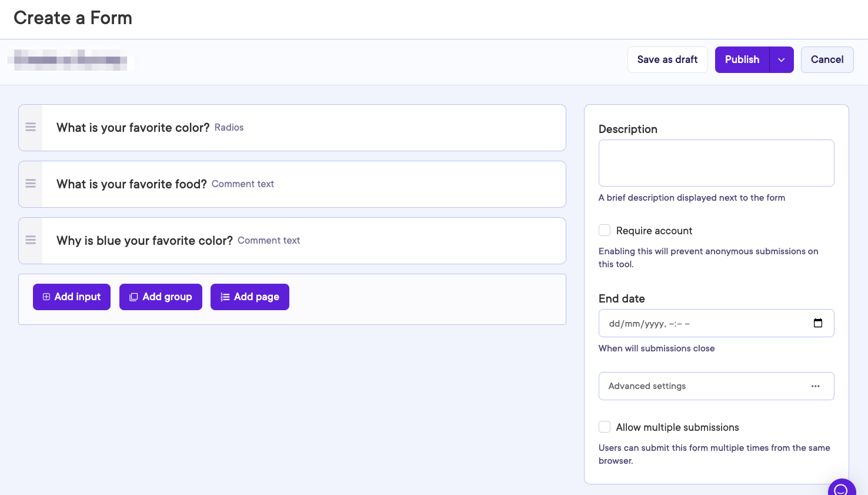Image resolution: width=868 pixels, height=495 pixels.
Task: Open the calendar picker for End date
Action: pos(817,323)
